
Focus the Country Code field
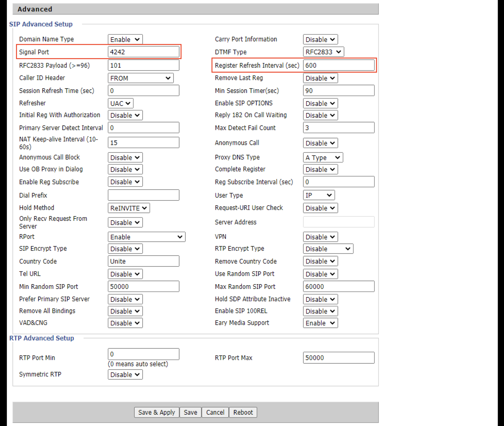(144, 261)
